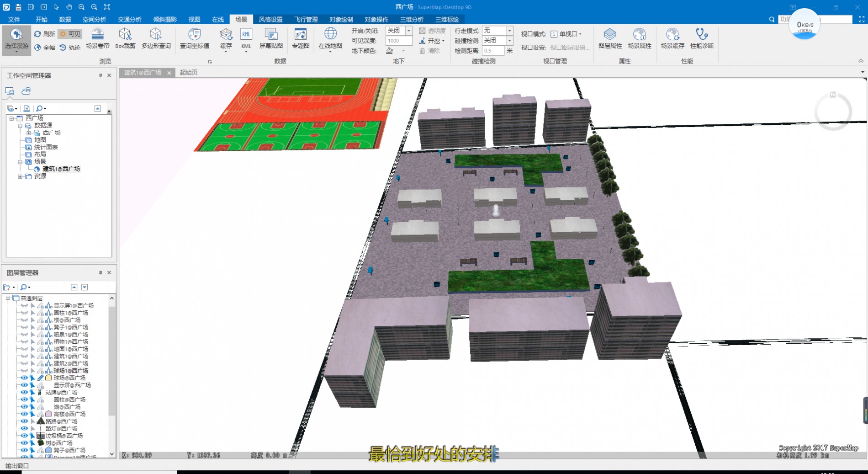Switch to the 三维分析 ribbon tab

pyautogui.click(x=412, y=19)
